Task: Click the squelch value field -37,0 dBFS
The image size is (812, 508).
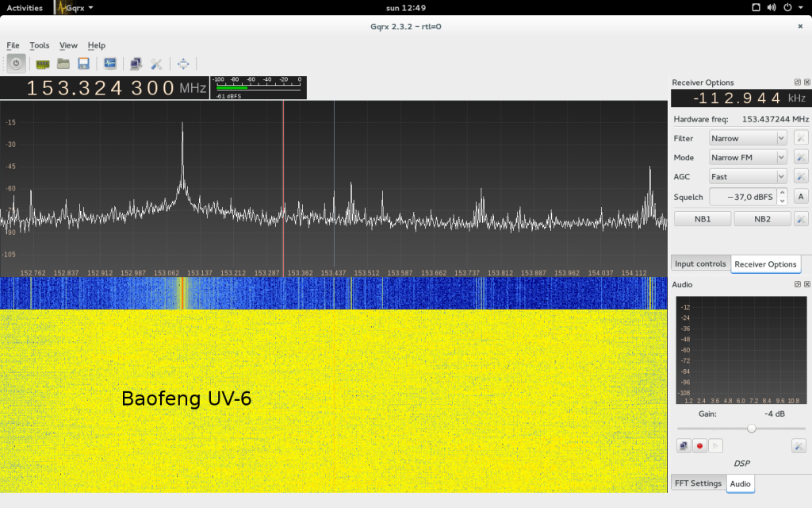Action: point(744,197)
